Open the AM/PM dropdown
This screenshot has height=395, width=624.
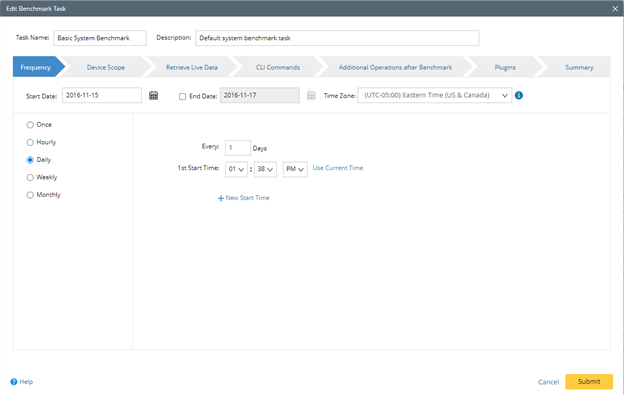[x=295, y=169]
